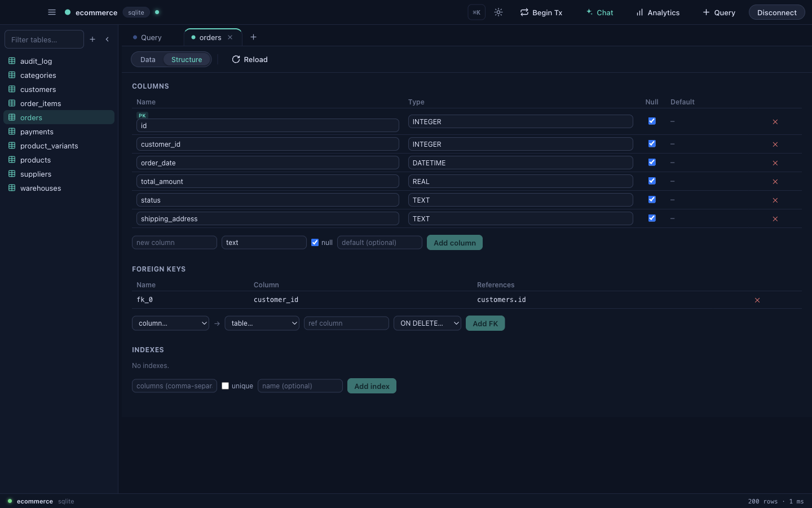Click the Add column button
This screenshot has height=508, width=812.
(x=454, y=243)
